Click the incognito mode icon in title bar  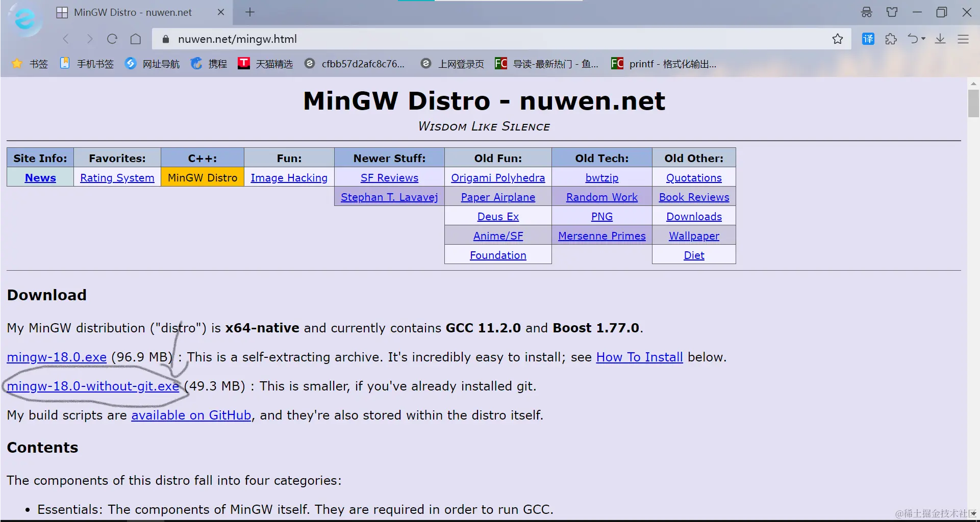[867, 12]
